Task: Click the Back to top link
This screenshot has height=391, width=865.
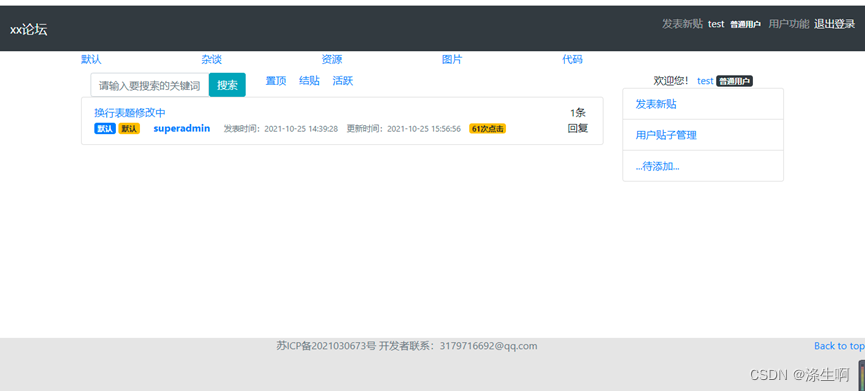Action: click(839, 346)
